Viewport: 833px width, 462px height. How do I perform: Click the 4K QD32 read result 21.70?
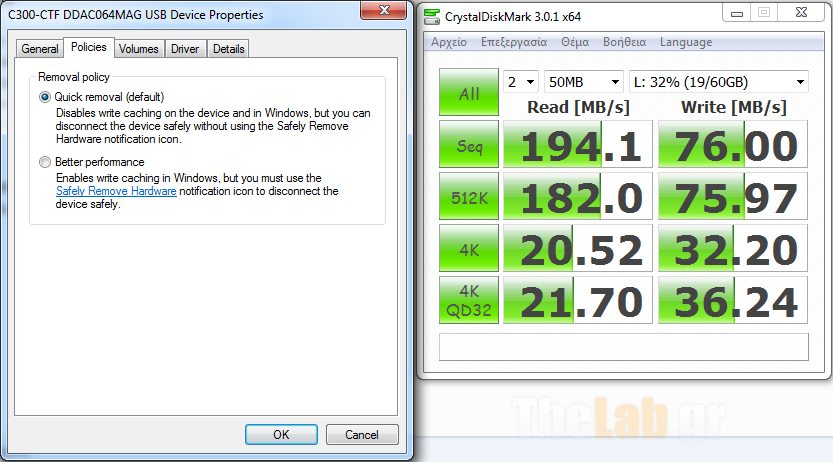[x=578, y=301]
